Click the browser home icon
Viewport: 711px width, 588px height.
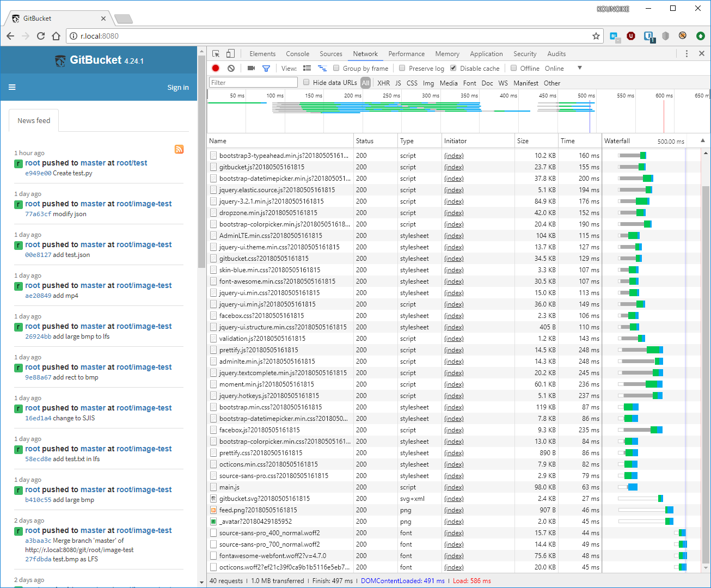tap(56, 36)
